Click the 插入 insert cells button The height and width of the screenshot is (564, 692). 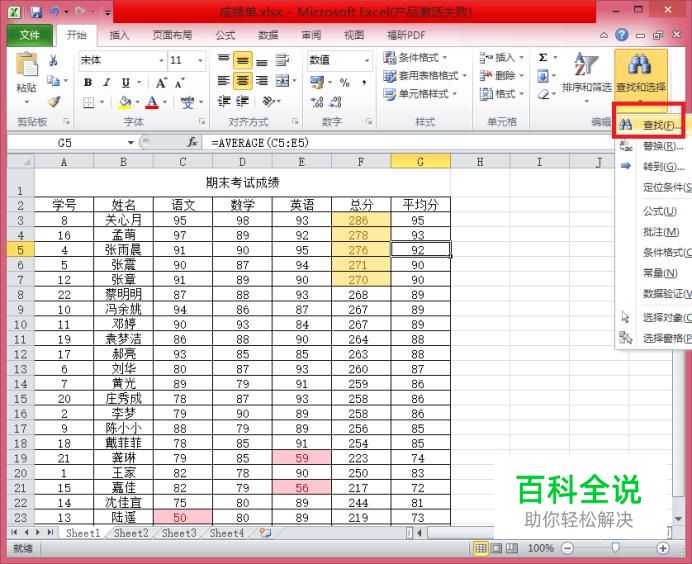pos(502,57)
